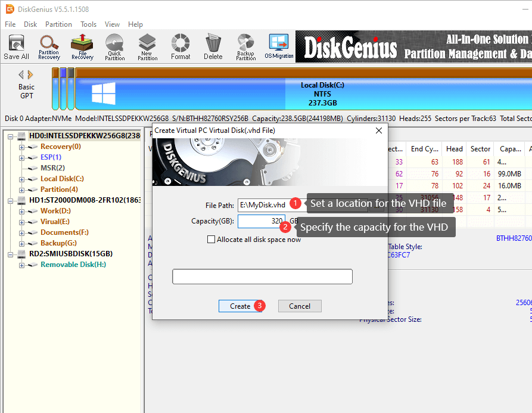Viewport: 532px width, 413px height.
Task: Expand the Recovery(0) partition node
Action: [x=21, y=147]
